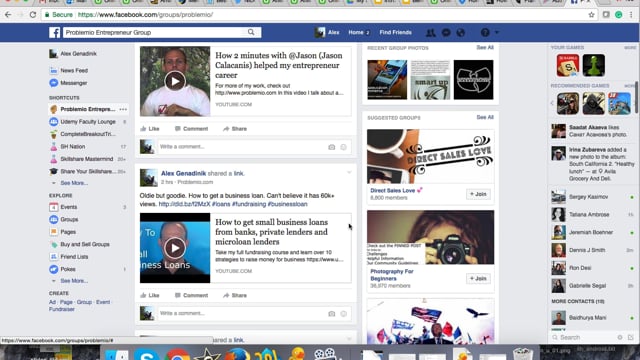Open Firefox from the Dock
Viewport: 640px width, 360px height.
(x=237, y=354)
